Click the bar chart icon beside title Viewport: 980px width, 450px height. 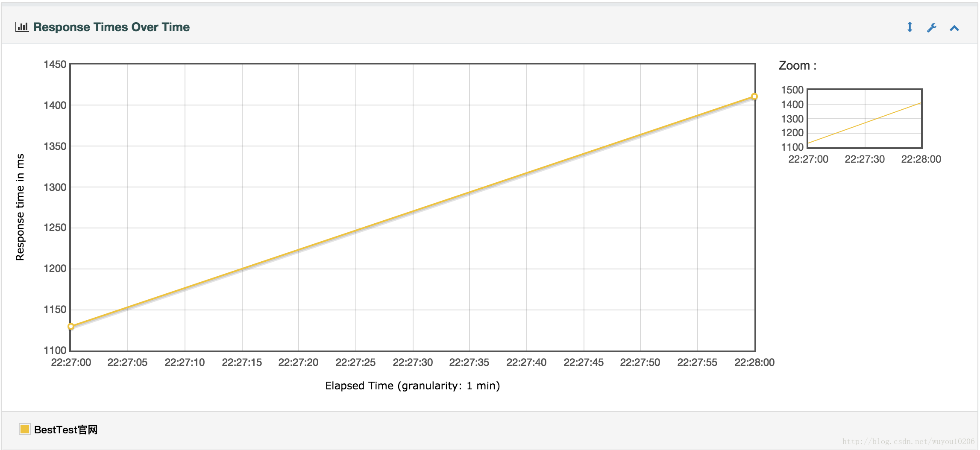[x=22, y=27]
